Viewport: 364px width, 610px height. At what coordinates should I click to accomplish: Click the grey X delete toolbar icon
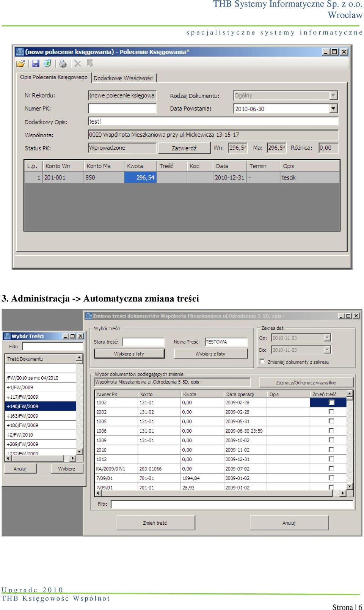[77, 64]
